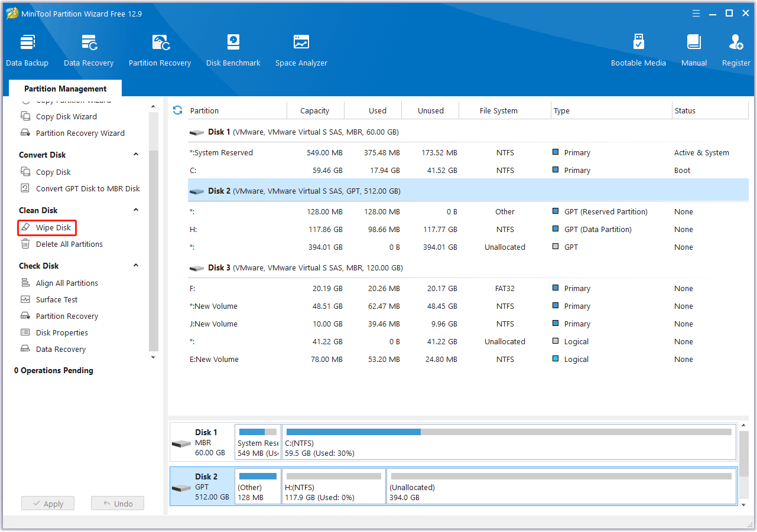Select the F: FAT32 partition row
This screenshot has width=757, height=532.
point(468,288)
